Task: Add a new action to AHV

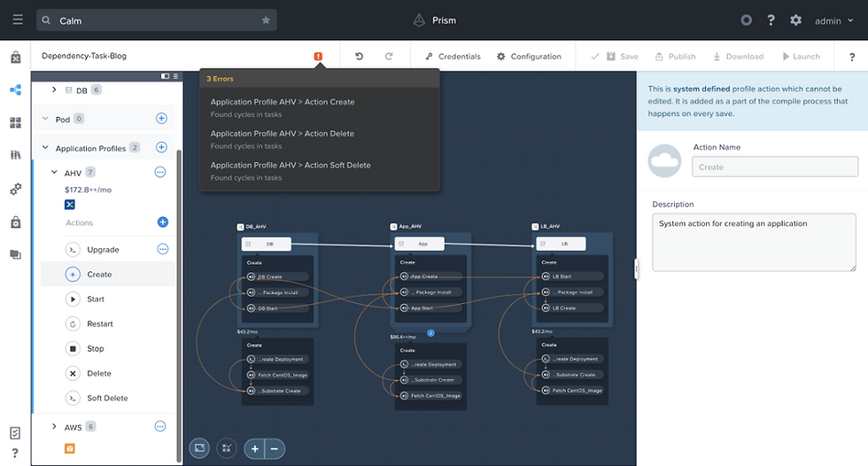Action: pos(163,222)
